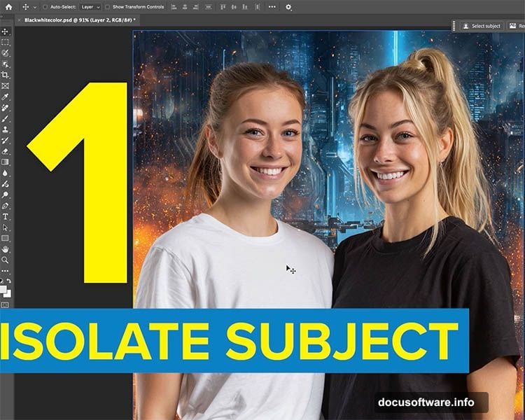Screen dimensions: 525x420
Task: Expand the Move tool preset picker arrow
Action: click(x=34, y=7)
